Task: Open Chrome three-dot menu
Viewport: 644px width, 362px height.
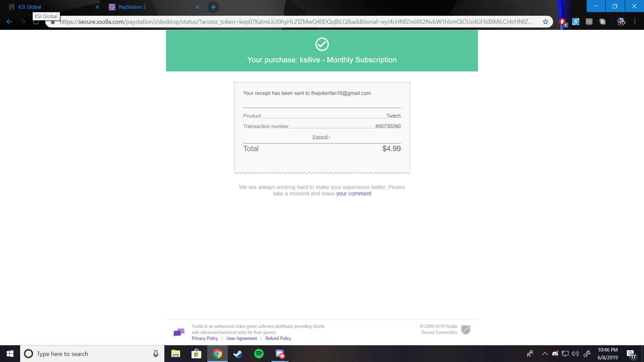Action: click(x=635, y=22)
